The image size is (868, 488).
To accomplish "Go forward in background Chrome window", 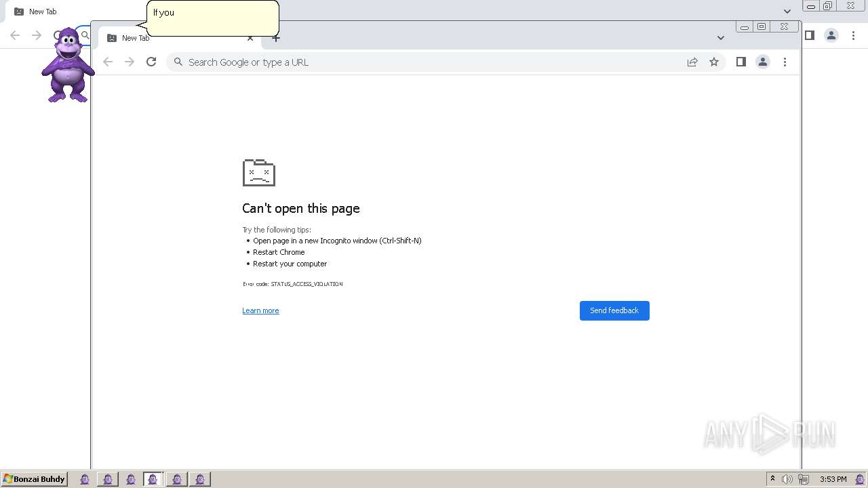I will coord(37,35).
